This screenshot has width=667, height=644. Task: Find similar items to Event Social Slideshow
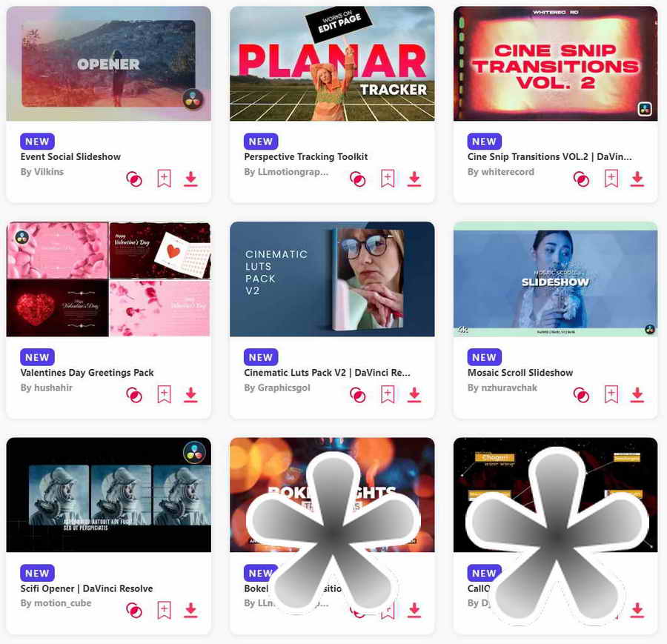134,179
